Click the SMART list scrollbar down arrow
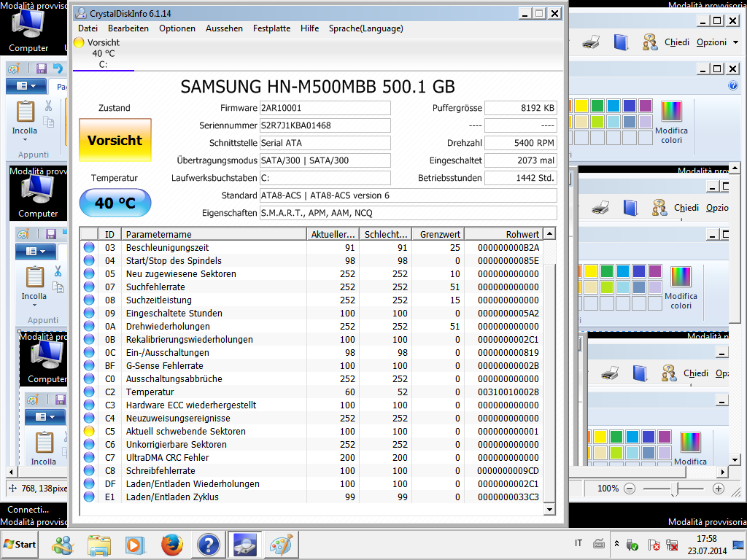 550,510
